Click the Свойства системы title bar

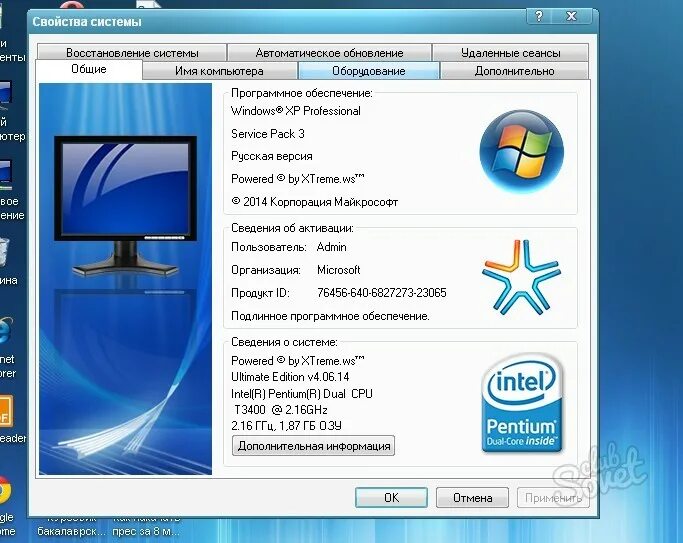tap(279, 21)
